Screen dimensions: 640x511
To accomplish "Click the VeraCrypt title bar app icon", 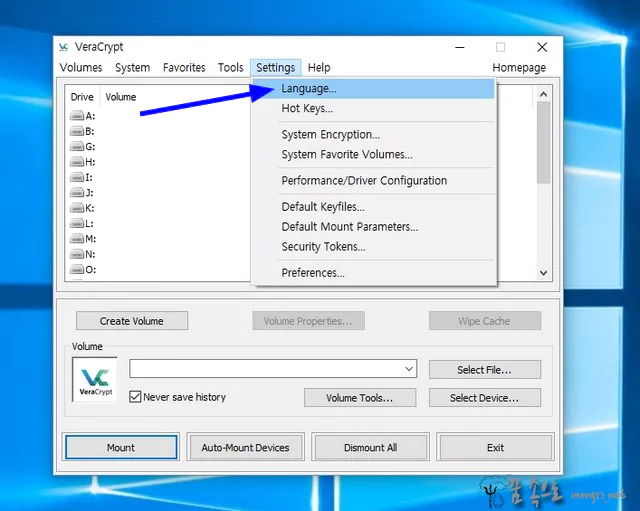I will click(x=64, y=47).
